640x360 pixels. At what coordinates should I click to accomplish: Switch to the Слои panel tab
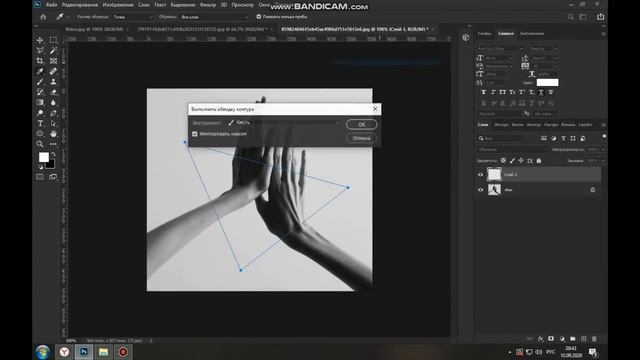(x=483, y=124)
